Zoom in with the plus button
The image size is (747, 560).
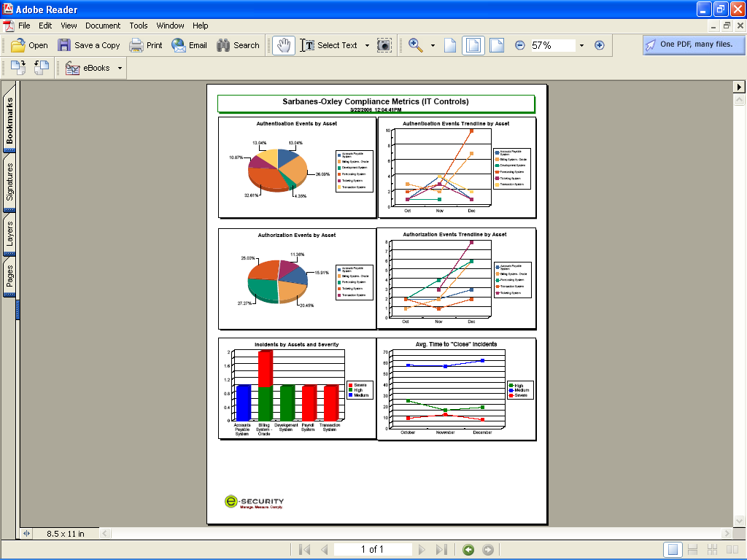click(x=600, y=45)
